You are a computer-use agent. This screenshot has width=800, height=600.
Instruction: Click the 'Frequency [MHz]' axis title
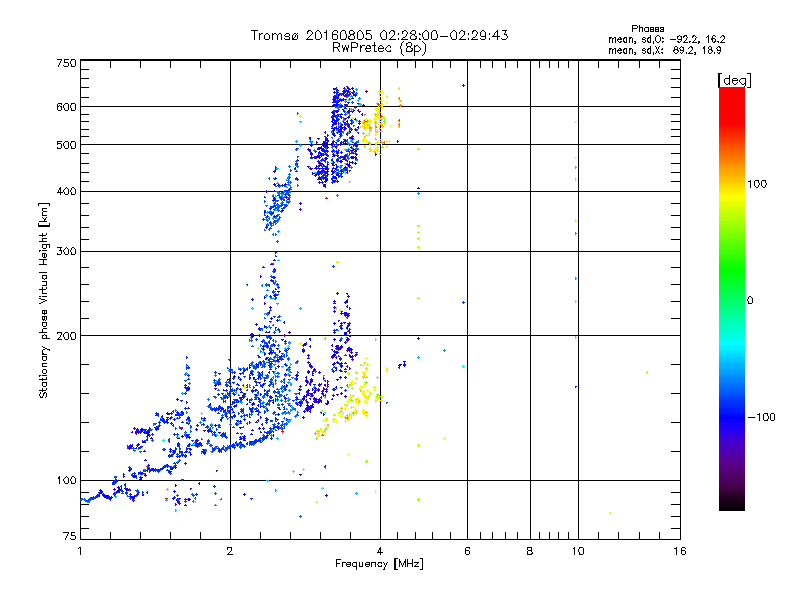click(x=379, y=564)
